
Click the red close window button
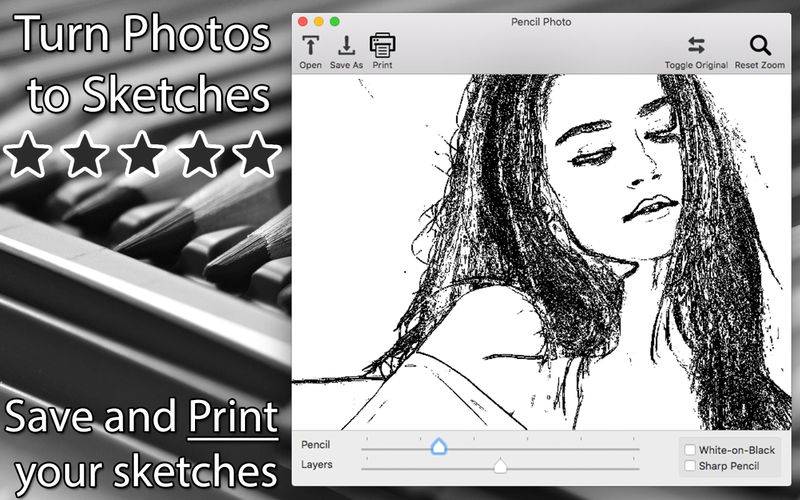303,21
